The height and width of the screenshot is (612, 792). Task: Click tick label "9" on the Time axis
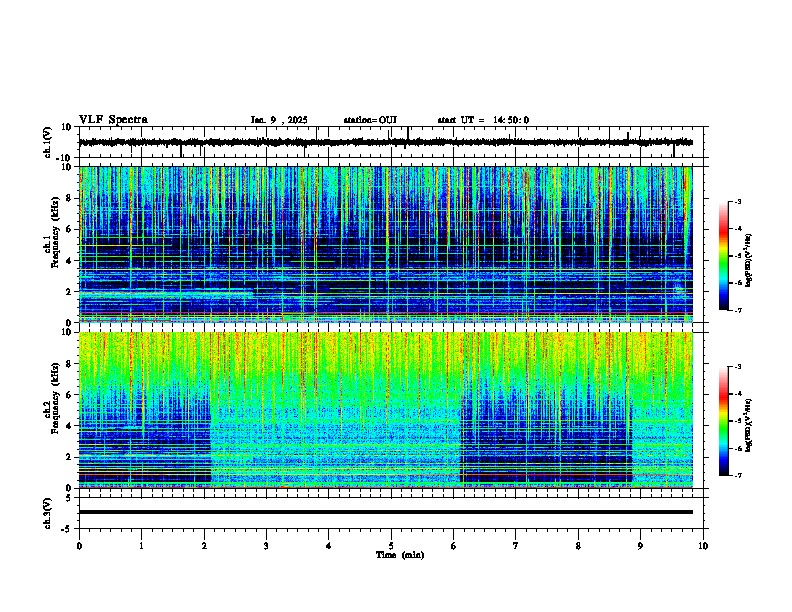pos(640,546)
